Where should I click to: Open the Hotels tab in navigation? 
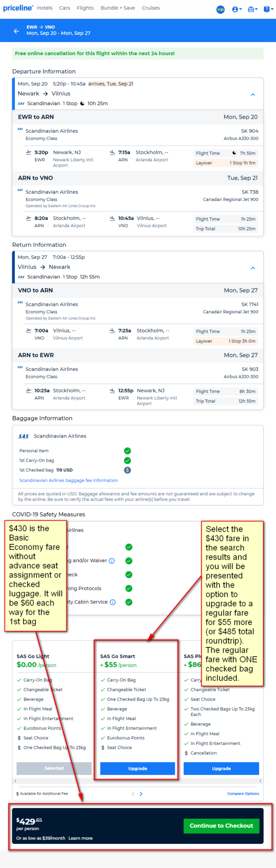click(x=44, y=8)
